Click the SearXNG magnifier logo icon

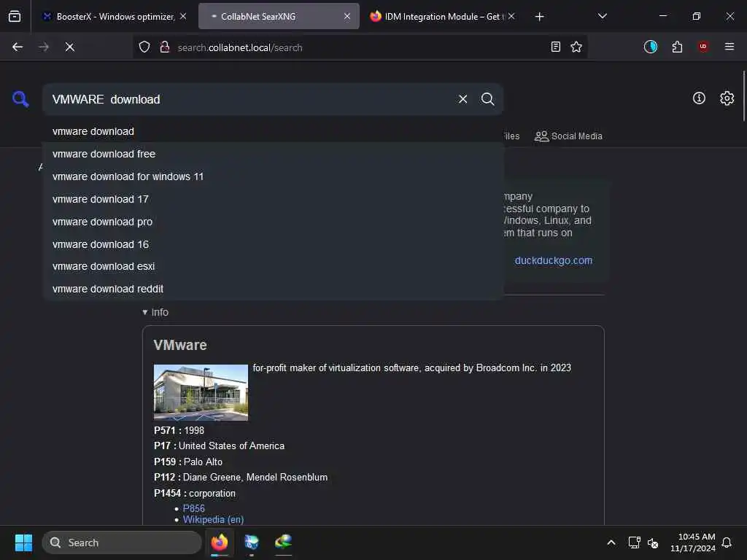tap(20, 99)
